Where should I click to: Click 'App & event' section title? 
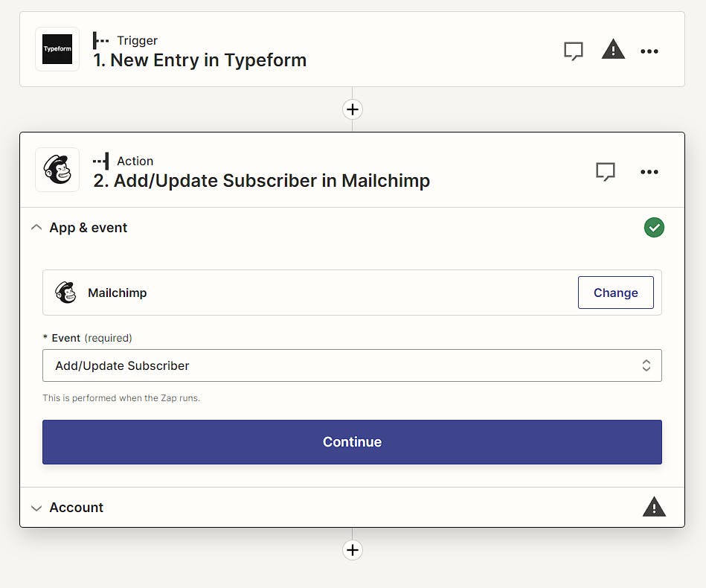click(89, 228)
